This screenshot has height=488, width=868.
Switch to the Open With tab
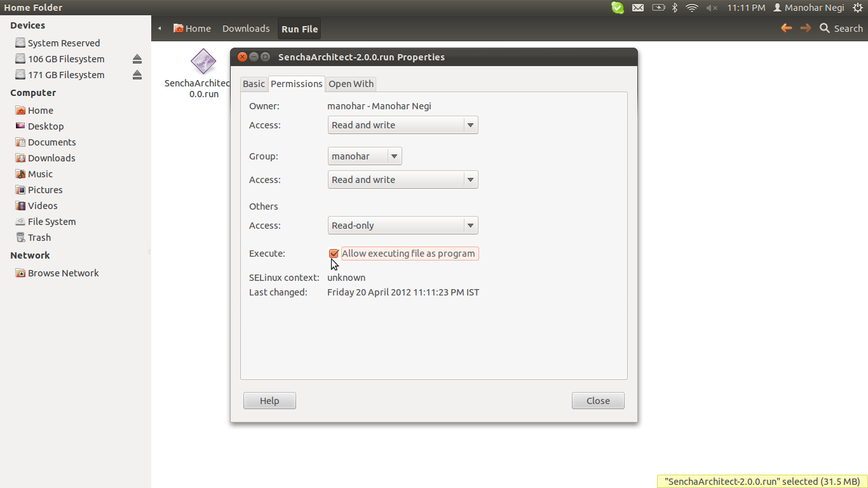pyautogui.click(x=351, y=84)
